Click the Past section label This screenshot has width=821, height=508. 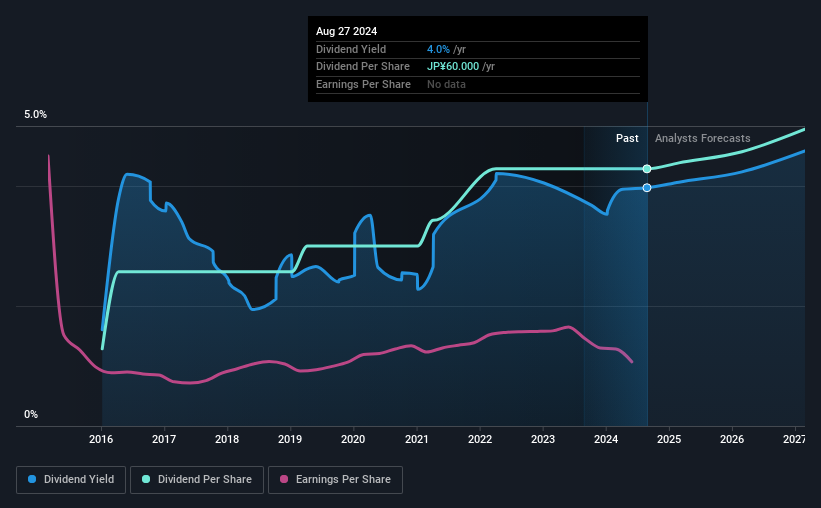pyautogui.click(x=627, y=138)
